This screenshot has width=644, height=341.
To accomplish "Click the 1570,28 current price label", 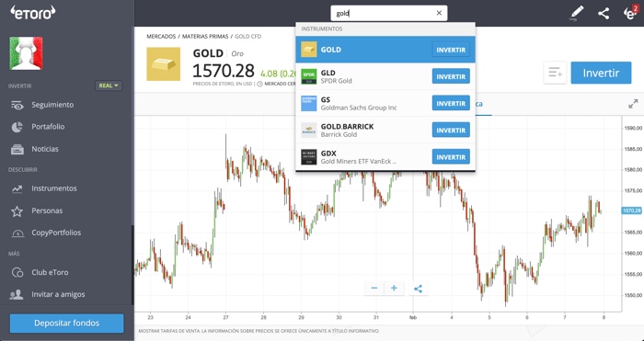I will [x=632, y=210].
